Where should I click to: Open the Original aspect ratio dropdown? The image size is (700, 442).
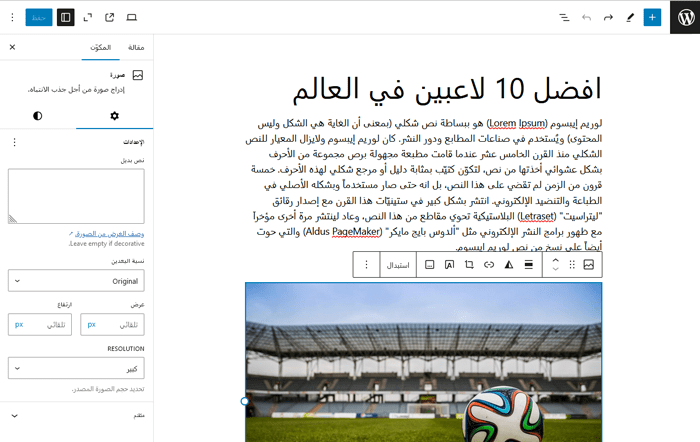(76, 281)
